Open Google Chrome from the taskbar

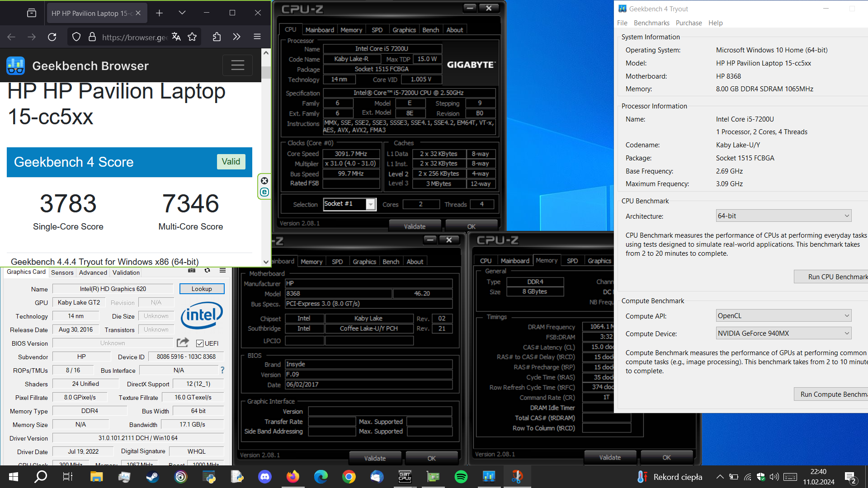[349, 477]
